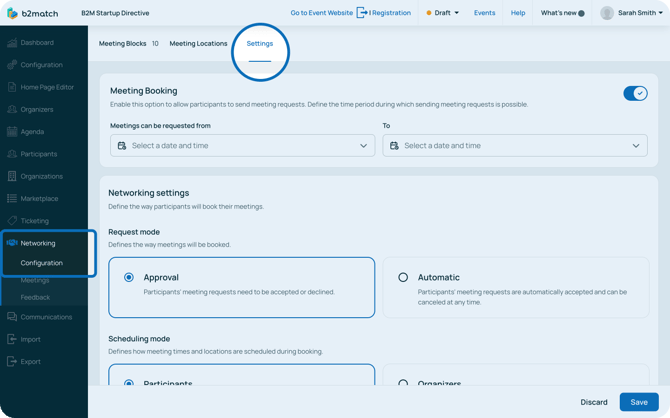This screenshot has width=670, height=418.
Task: Open the Settings tab
Action: (x=260, y=44)
